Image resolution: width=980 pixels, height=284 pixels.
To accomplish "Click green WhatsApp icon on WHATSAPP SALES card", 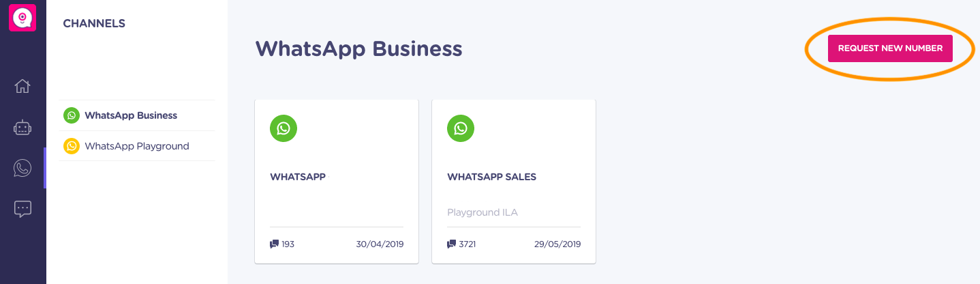I will coord(461,128).
